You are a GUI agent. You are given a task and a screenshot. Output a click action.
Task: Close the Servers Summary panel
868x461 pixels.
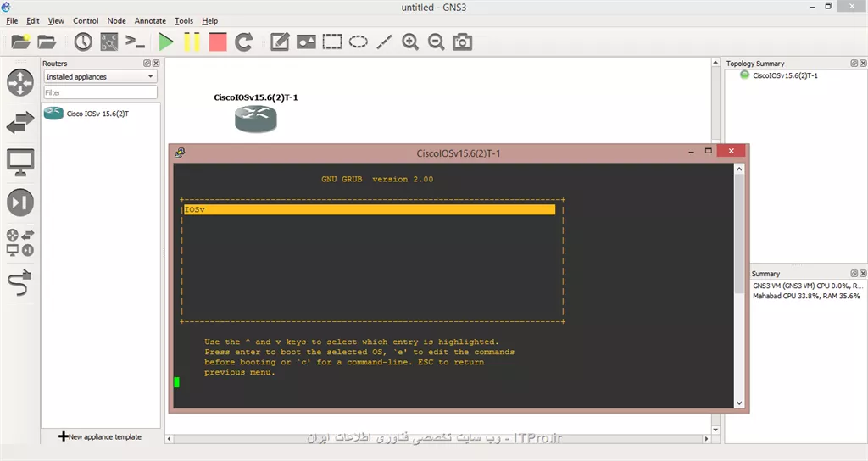[863, 274]
